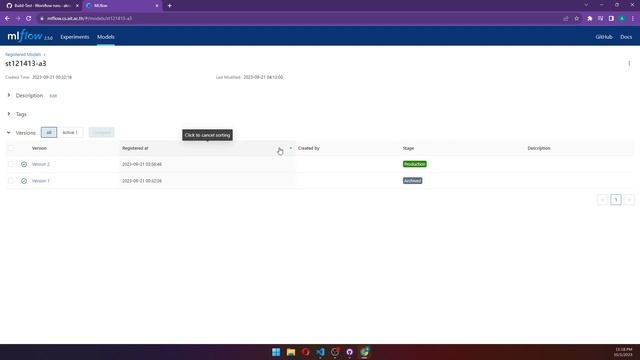Go to previous page of versions
This screenshot has height=360, width=640.
603,200
